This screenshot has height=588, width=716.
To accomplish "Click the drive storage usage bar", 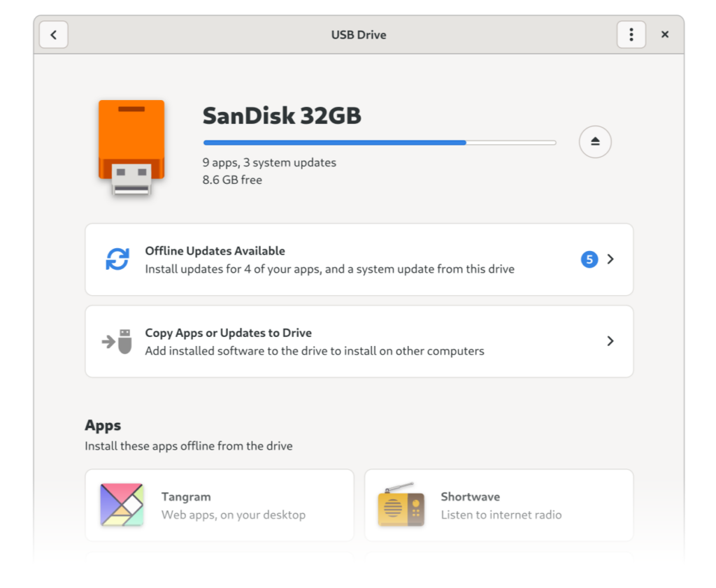I will (x=380, y=143).
